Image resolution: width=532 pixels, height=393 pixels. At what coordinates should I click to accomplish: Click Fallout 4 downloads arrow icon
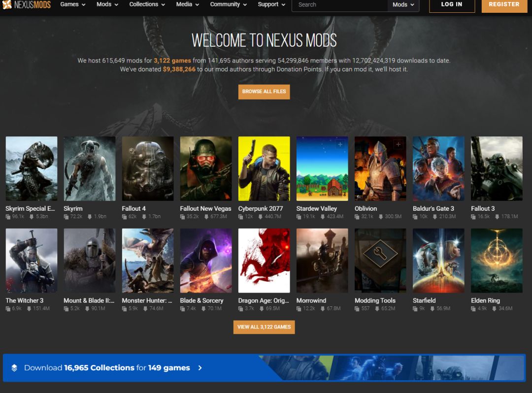point(144,217)
